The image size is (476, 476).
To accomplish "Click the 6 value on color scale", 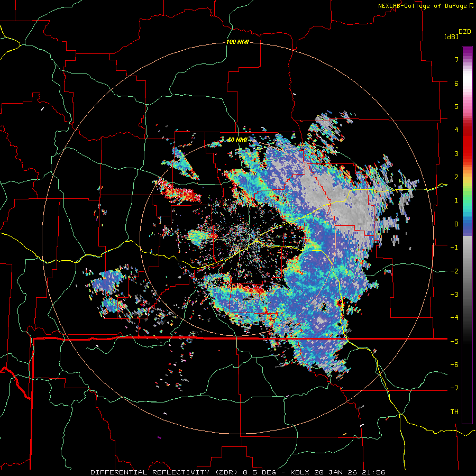I will 456,83.
